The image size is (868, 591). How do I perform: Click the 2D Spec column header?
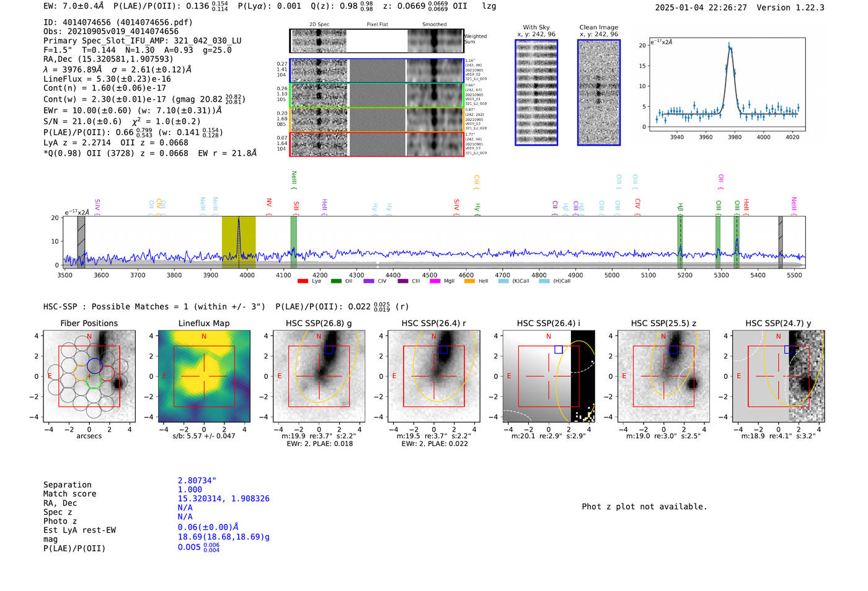pos(319,25)
